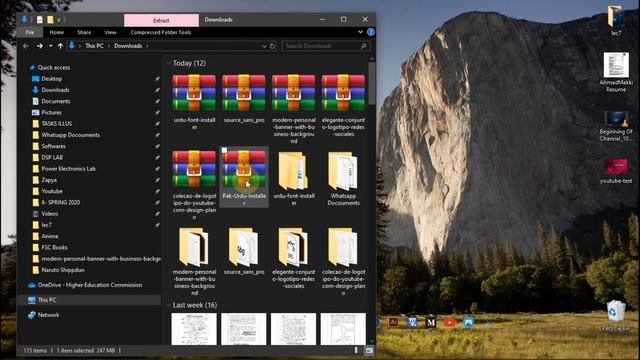
Task: Click This PC in the address breadcrumb
Action: coord(94,46)
